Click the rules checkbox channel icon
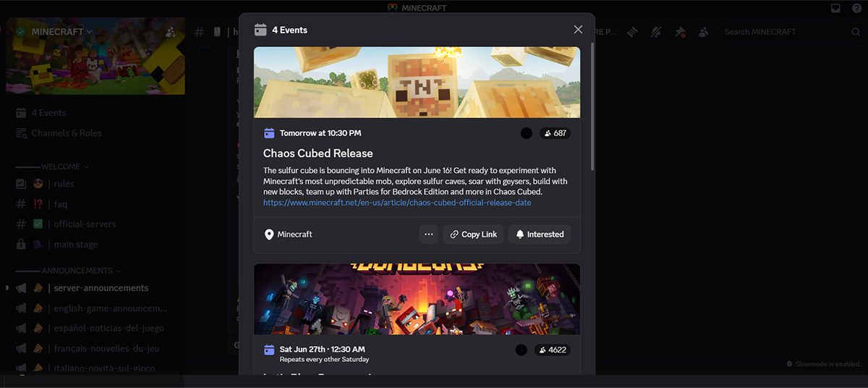The height and width of the screenshot is (388, 868). click(x=21, y=184)
